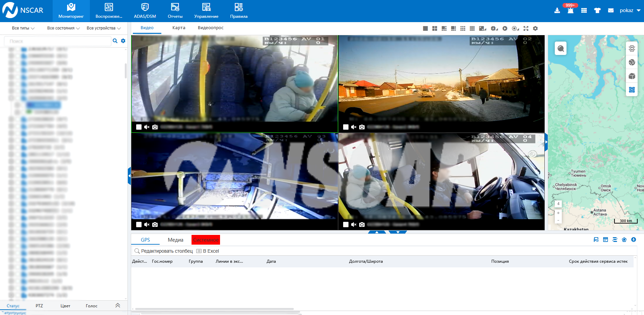Stop the camera 03 video stream

pos(139,225)
